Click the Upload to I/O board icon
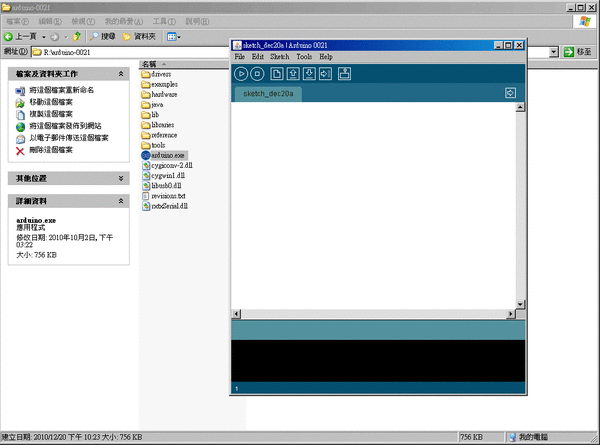The height and width of the screenshot is (445, 600). click(x=326, y=73)
